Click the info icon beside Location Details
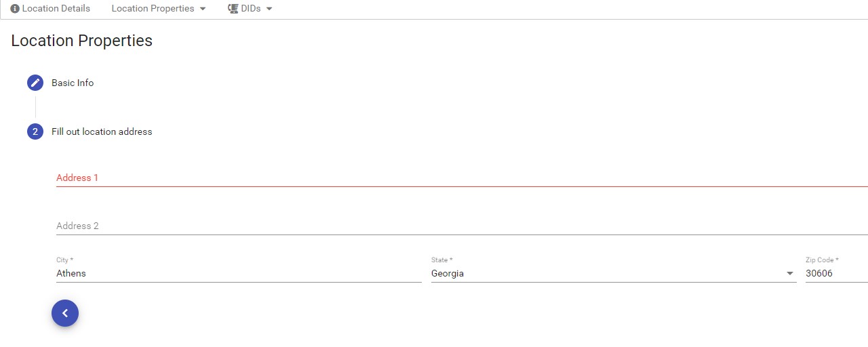Viewport: 868px width, 347px height. click(x=15, y=9)
